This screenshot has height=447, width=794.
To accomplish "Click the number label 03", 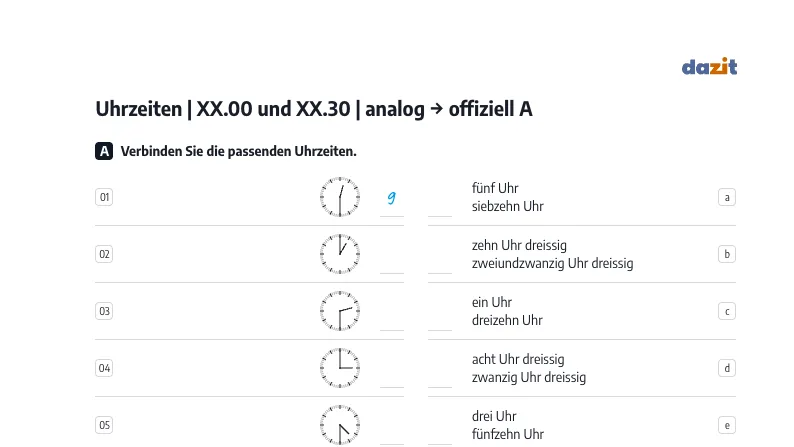I will pyautogui.click(x=104, y=311).
